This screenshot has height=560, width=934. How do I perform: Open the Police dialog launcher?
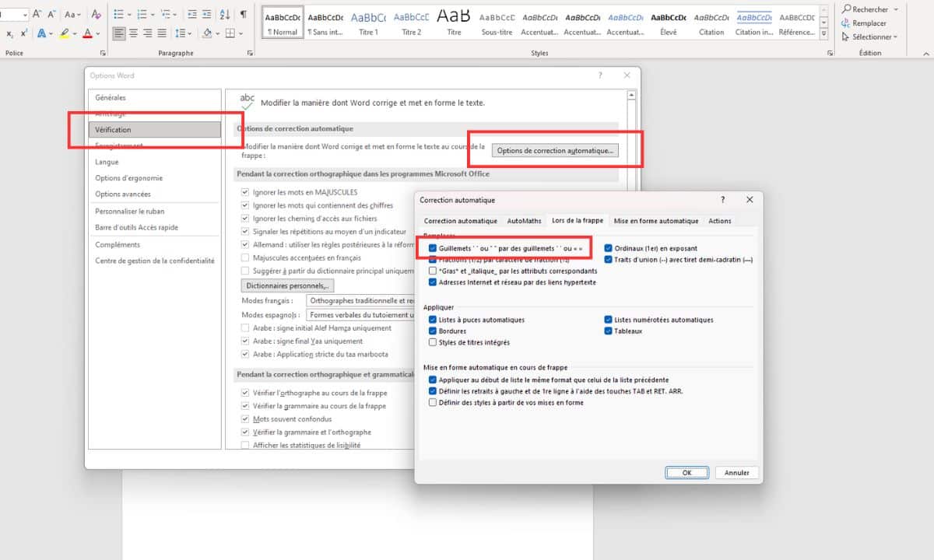103,53
